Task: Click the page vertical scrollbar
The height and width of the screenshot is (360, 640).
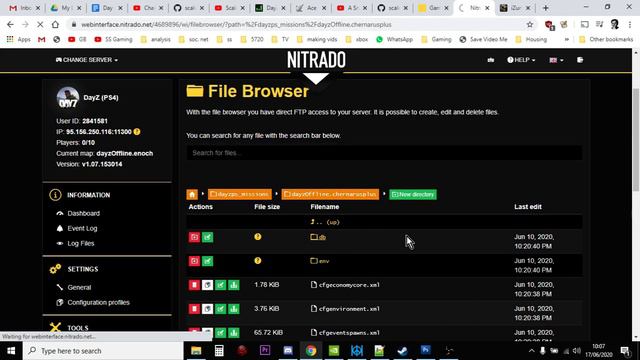Action: point(636,139)
